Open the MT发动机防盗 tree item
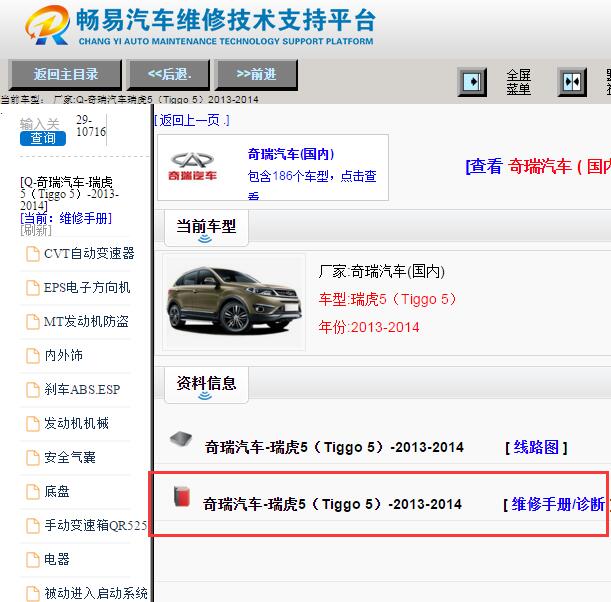This screenshot has width=611, height=602. (x=86, y=321)
